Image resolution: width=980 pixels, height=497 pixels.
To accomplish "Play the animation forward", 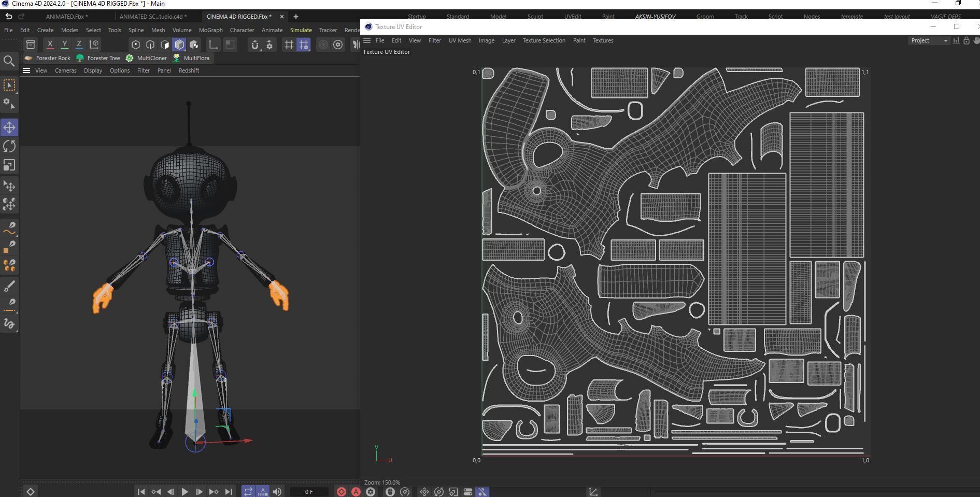I will (x=184, y=492).
